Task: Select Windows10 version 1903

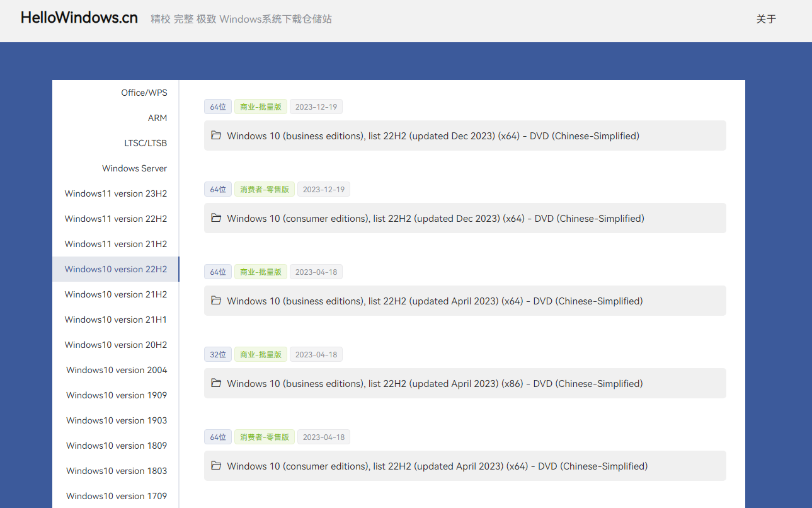Action: [116, 420]
